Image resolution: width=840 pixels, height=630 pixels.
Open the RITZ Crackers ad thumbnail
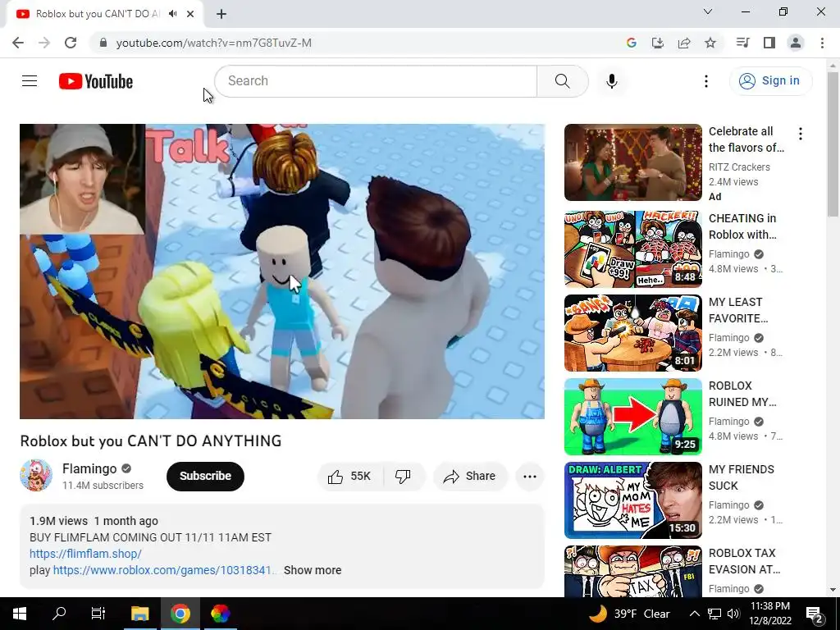[x=632, y=162]
